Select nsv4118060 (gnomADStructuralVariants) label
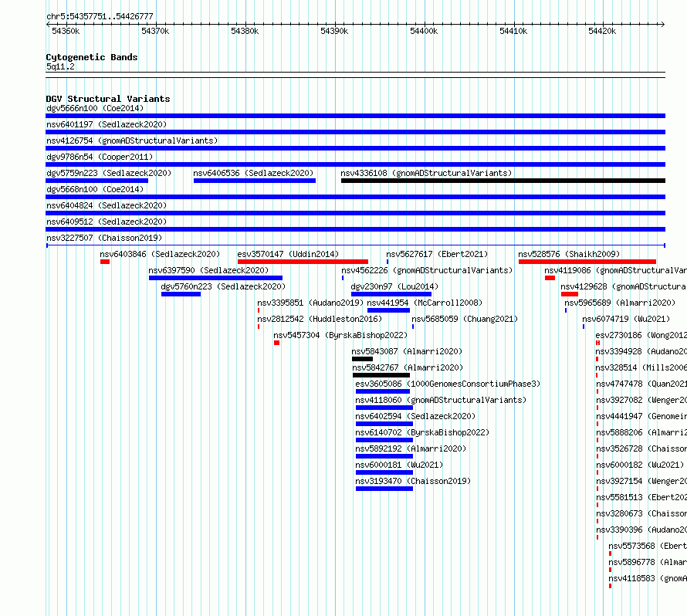This screenshot has width=687, height=616. point(441,400)
